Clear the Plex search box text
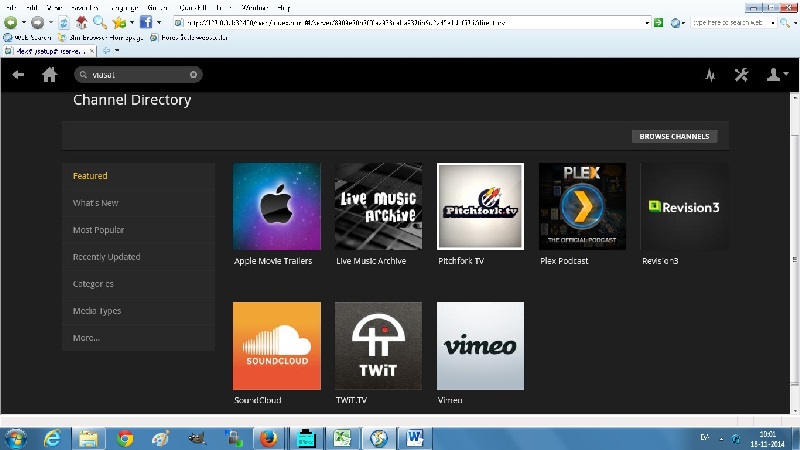800x450 pixels. coord(193,74)
